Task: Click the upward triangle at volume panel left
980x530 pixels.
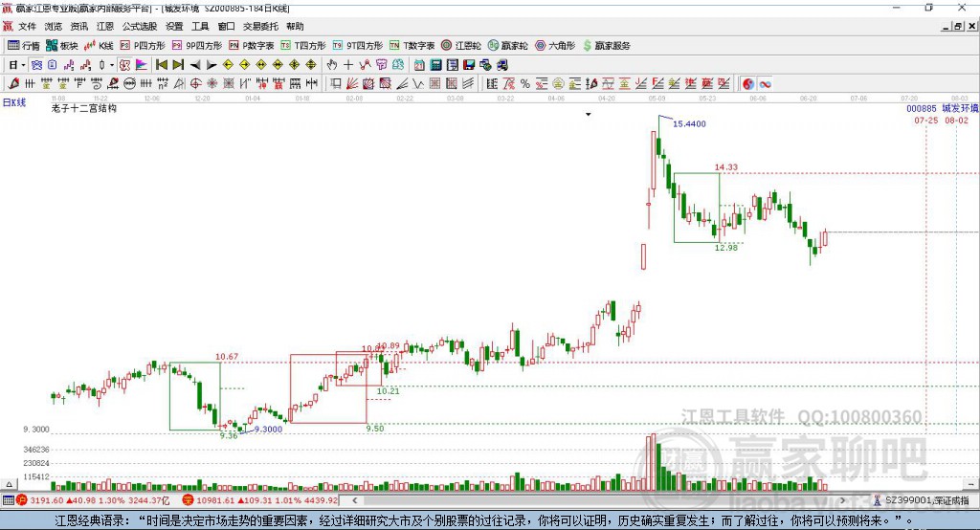Action: coord(9,484)
